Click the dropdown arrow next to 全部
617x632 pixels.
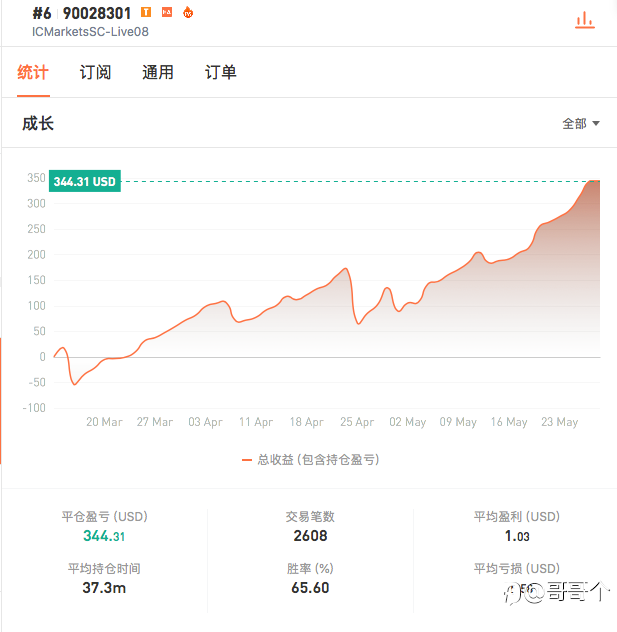(596, 124)
